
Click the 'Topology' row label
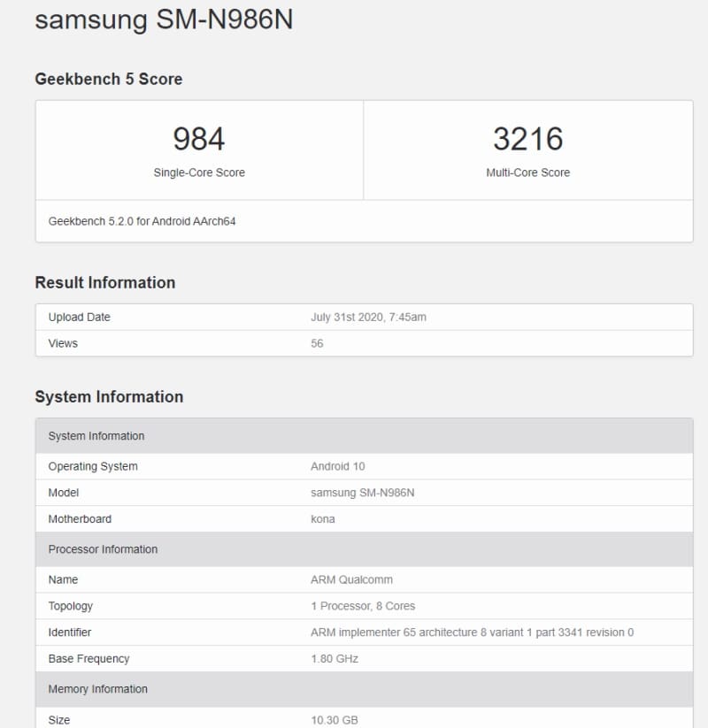tap(71, 606)
